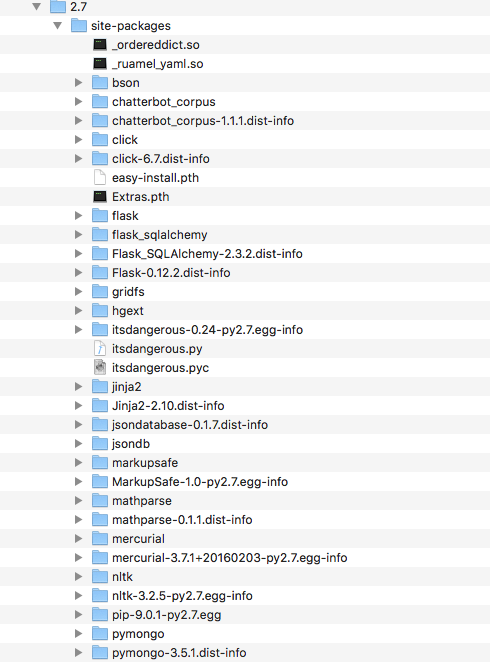Image resolution: width=490 pixels, height=664 pixels.
Task: Click the gridfs folder icon
Action: 100,291
